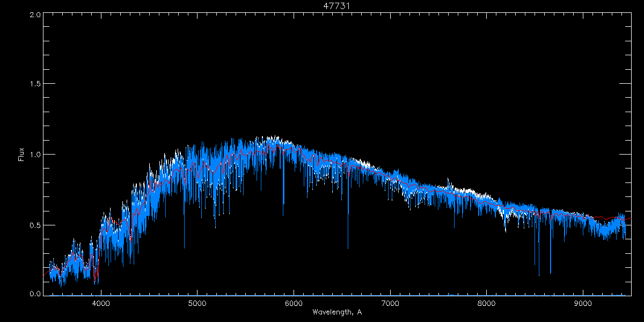Click the red model curve's end at right edge
Screen dimensions: 644x322
pyautogui.click(x=631, y=218)
